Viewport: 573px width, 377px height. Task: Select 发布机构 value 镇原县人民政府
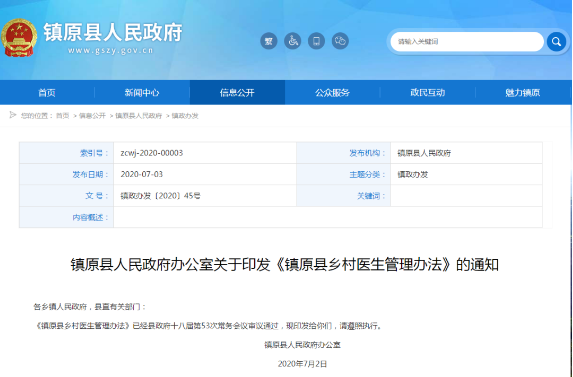pos(424,153)
